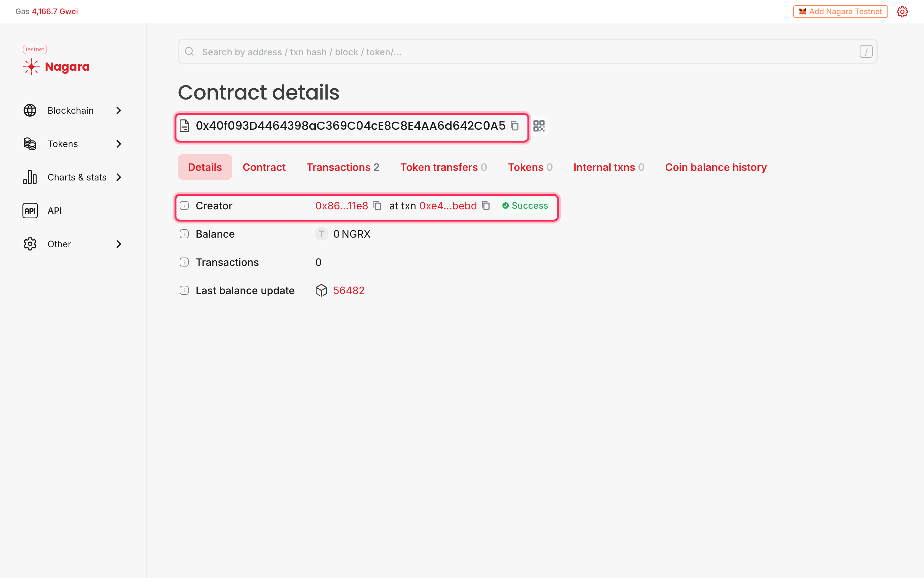The image size is (924, 578).
Task: Click the Gas 4,166.7 Gwei value
Action: coord(55,12)
